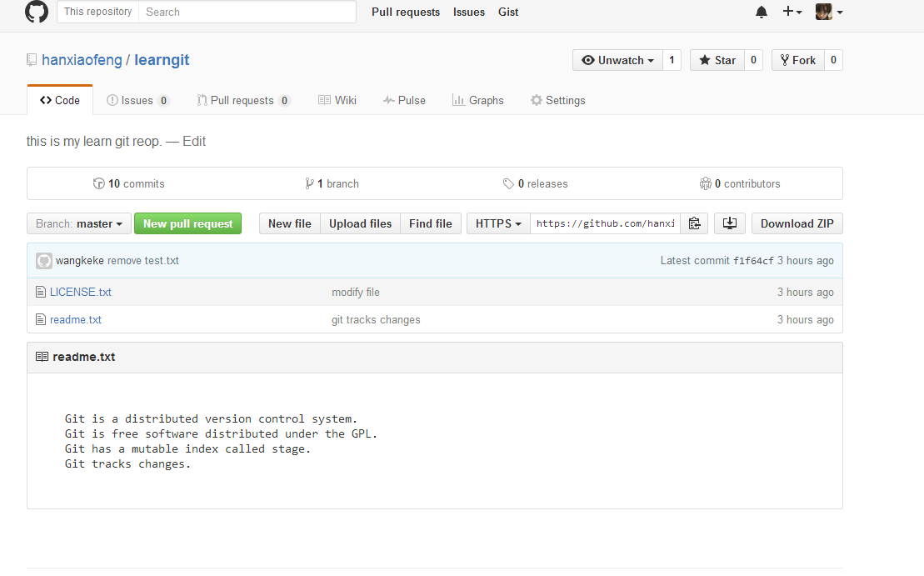Fork the learngit repository
The image size is (924, 576).
pyautogui.click(x=798, y=60)
